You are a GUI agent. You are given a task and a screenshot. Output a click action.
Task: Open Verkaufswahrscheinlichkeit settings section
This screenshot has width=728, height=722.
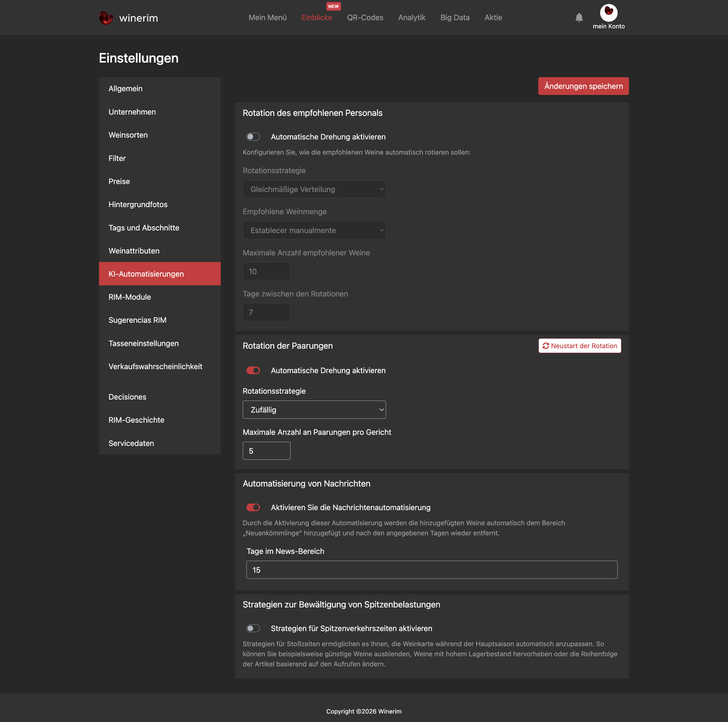click(x=160, y=367)
